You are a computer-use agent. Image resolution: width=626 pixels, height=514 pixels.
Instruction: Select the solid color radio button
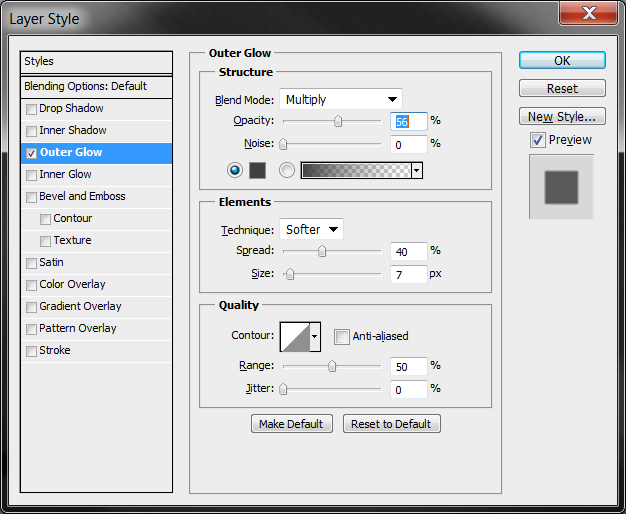(x=235, y=171)
